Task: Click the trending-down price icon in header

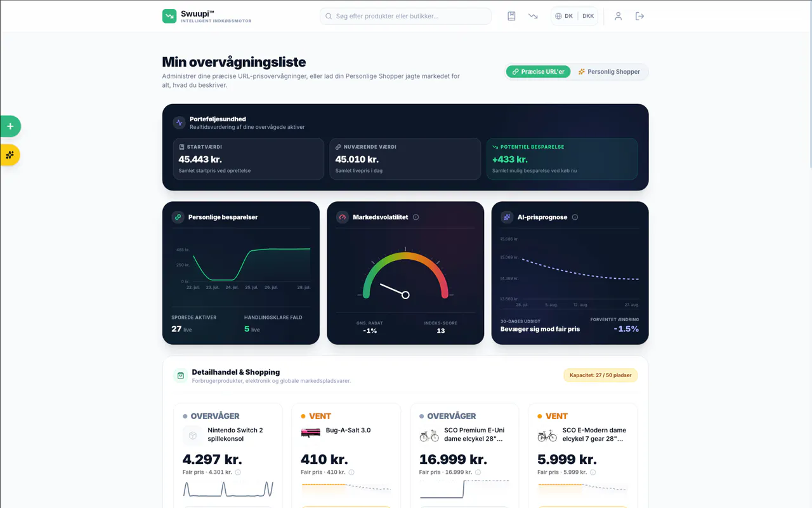Action: [533, 16]
